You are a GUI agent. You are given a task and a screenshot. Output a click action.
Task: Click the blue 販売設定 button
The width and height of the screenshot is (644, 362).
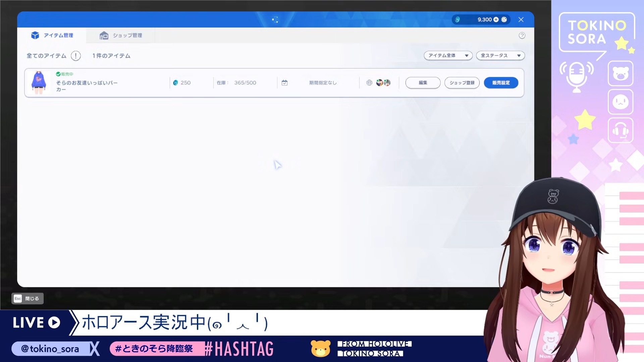coord(501,83)
